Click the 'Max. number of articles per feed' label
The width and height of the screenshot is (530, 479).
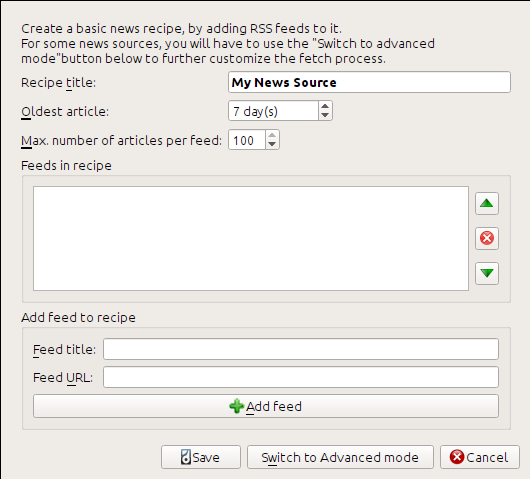(x=121, y=141)
